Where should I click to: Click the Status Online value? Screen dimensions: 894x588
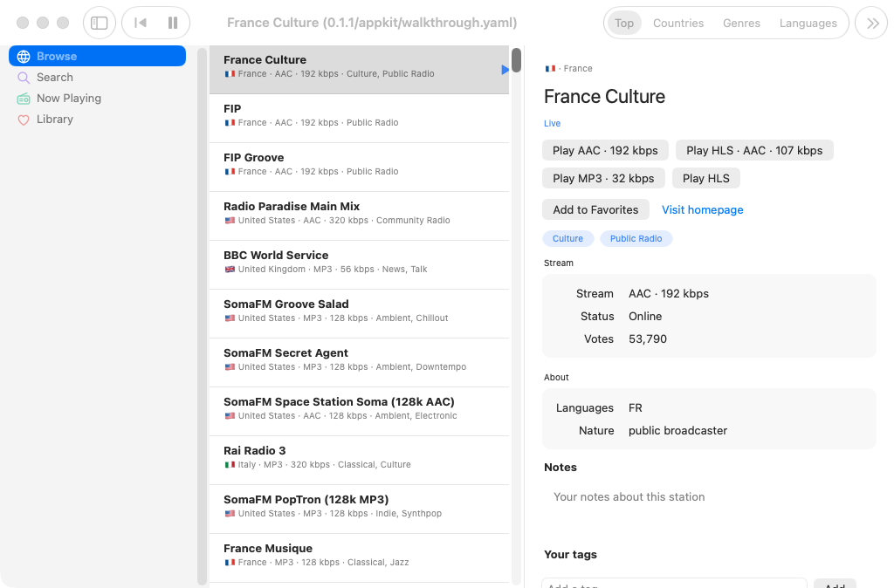[x=645, y=316]
